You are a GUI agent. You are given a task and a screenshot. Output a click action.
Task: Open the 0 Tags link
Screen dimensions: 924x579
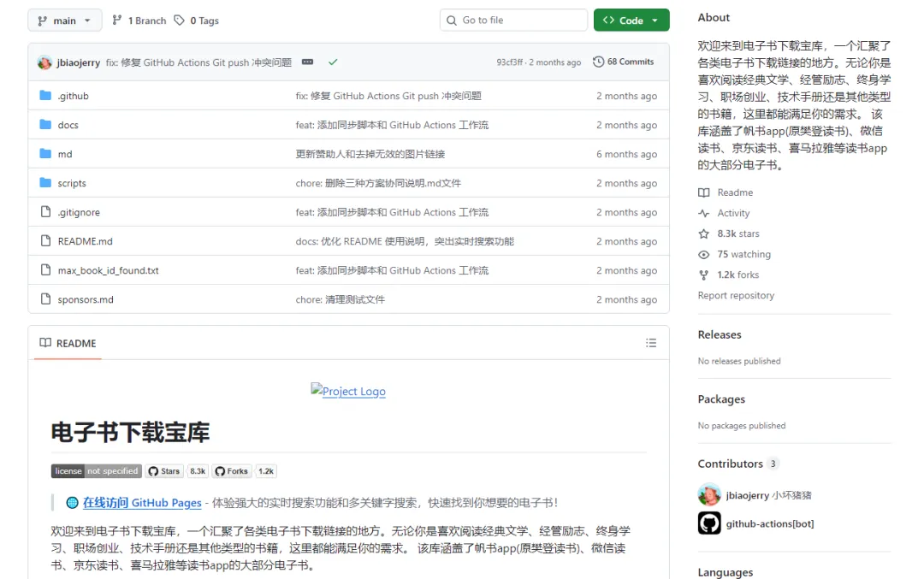tap(197, 21)
